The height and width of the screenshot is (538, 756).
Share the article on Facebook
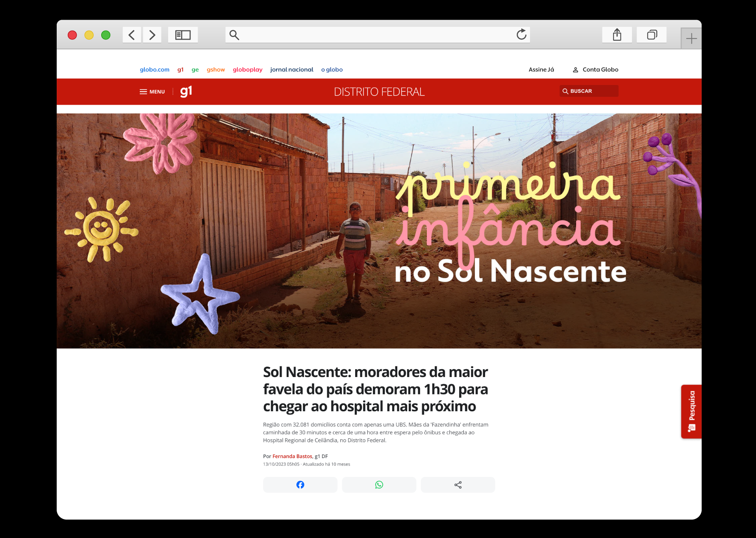(300, 485)
